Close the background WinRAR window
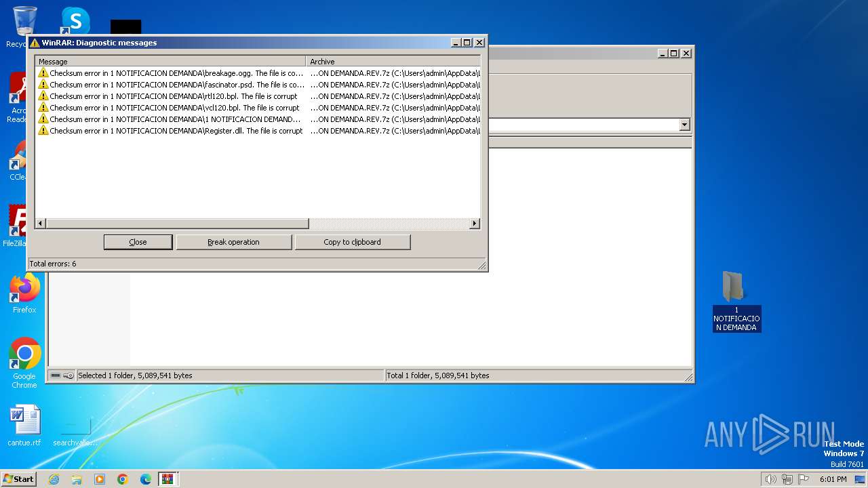 686,54
